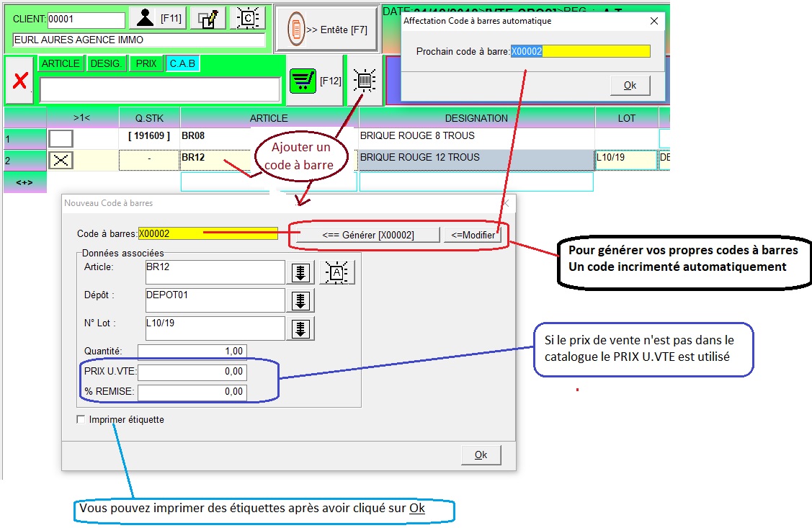Select the C.A.B search tab
812x528 pixels.
(182, 63)
